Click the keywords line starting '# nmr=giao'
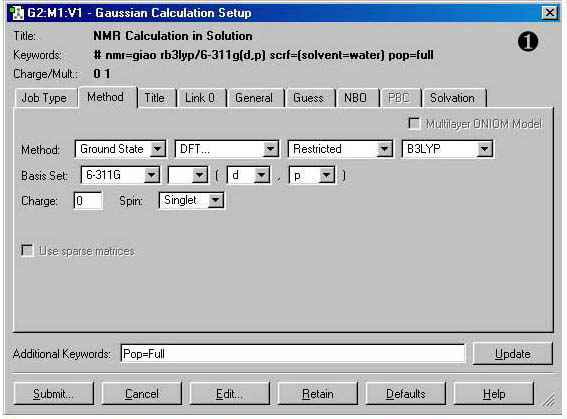 263,55
